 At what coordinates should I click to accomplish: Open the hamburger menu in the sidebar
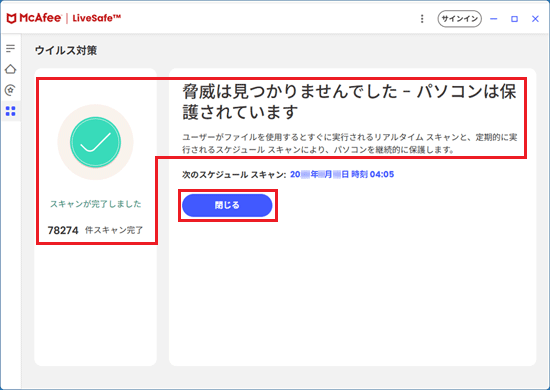click(11, 48)
